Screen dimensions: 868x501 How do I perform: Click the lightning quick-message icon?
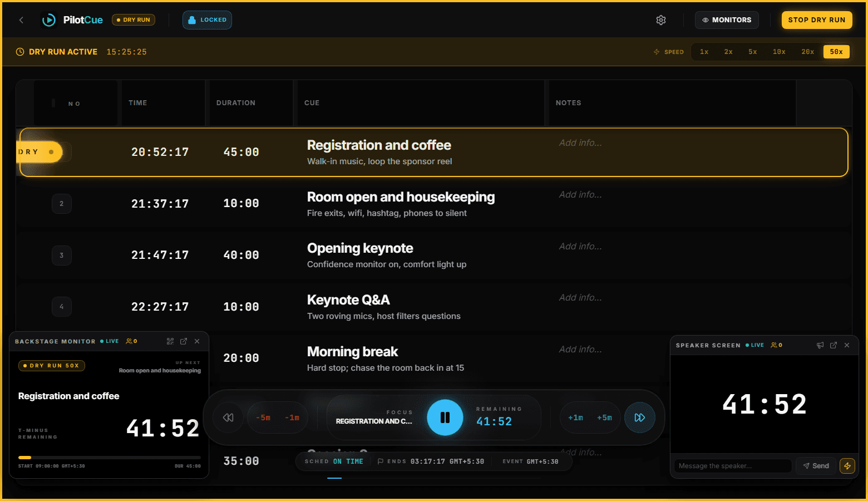coord(847,466)
